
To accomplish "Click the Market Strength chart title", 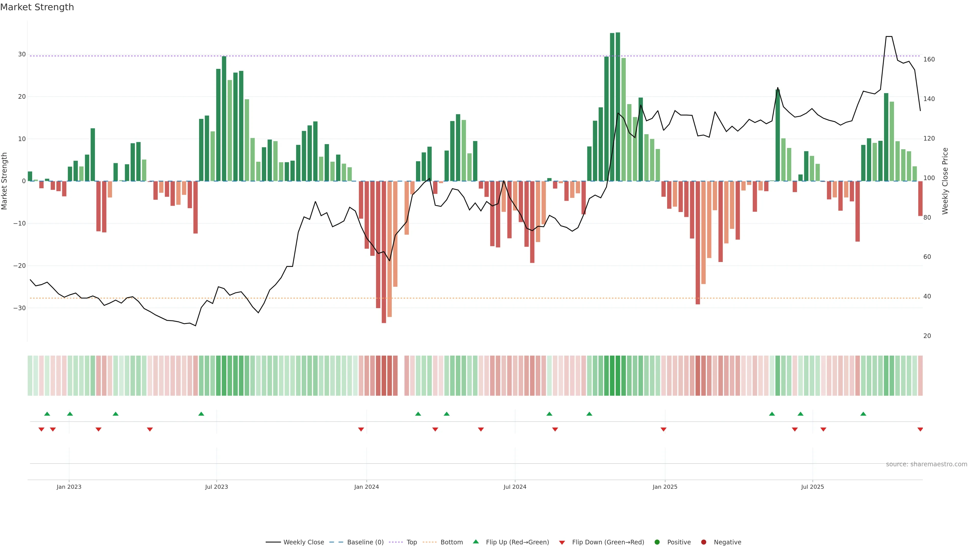I will [x=37, y=7].
